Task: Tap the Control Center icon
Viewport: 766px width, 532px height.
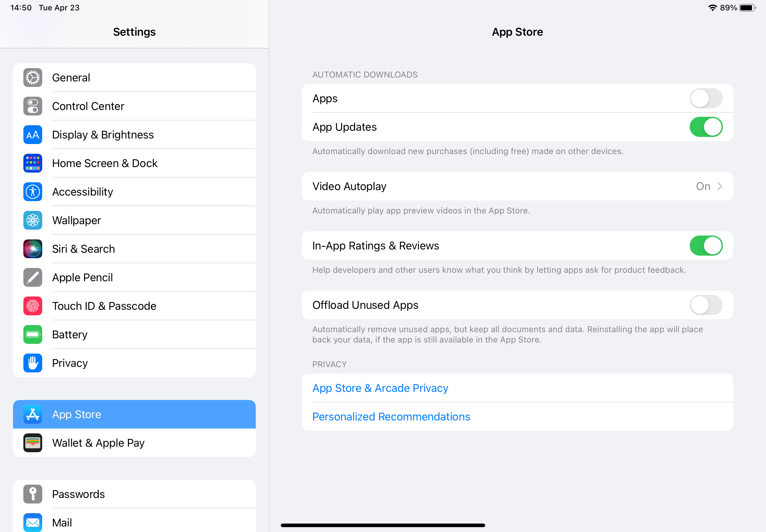Action: click(x=33, y=106)
